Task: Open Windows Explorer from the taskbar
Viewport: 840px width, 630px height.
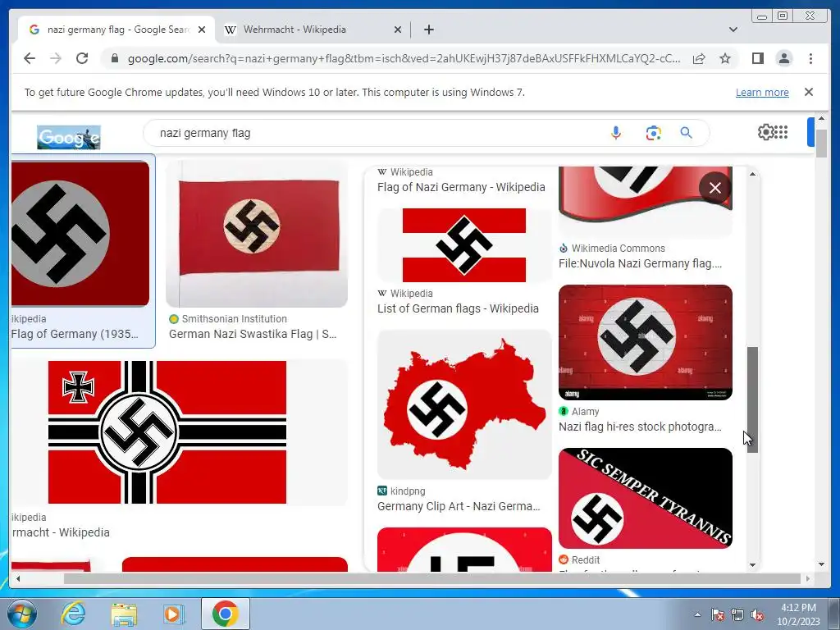Action: [124, 614]
